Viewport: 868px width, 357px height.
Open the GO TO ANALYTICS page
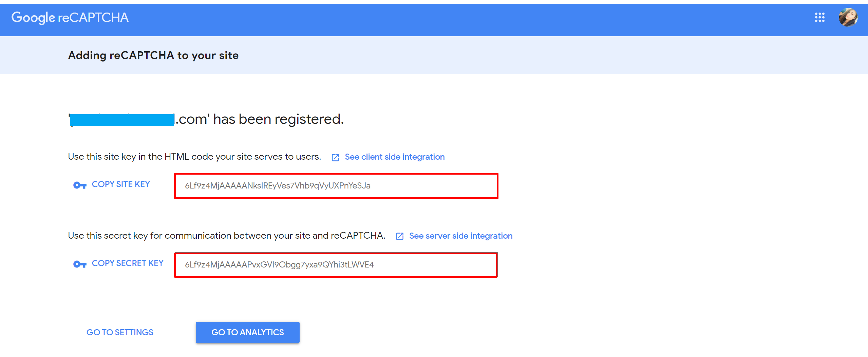pyautogui.click(x=247, y=332)
